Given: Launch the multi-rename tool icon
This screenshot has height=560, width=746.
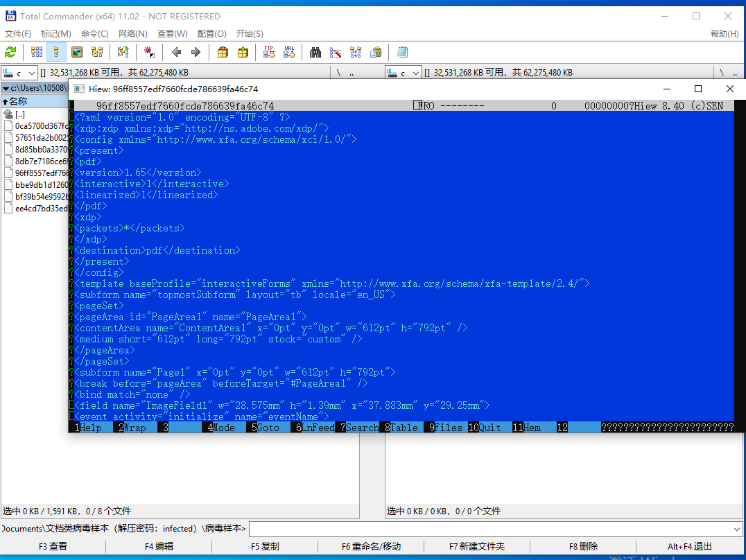Looking at the screenshot, I should pyautogui.click(x=336, y=53).
